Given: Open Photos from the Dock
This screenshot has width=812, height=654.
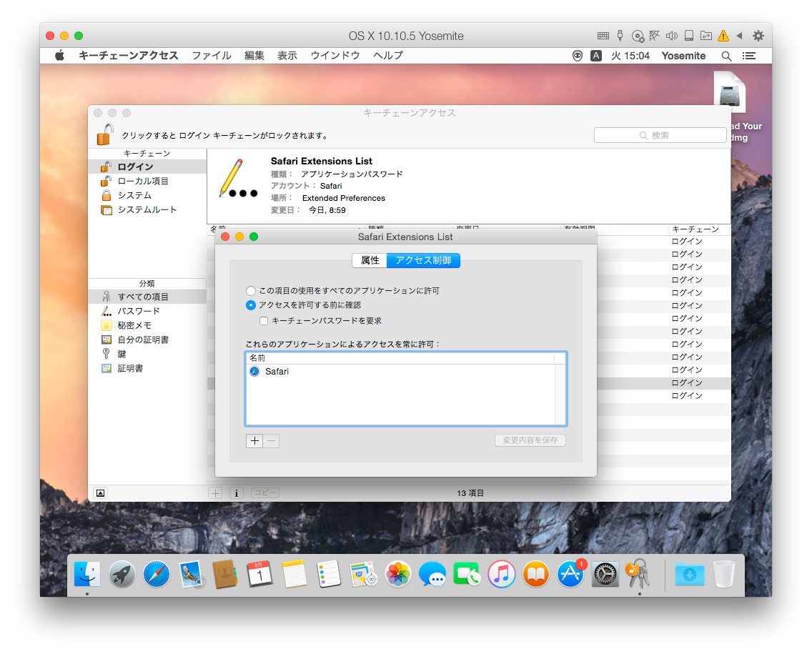Looking at the screenshot, I should pos(398,574).
